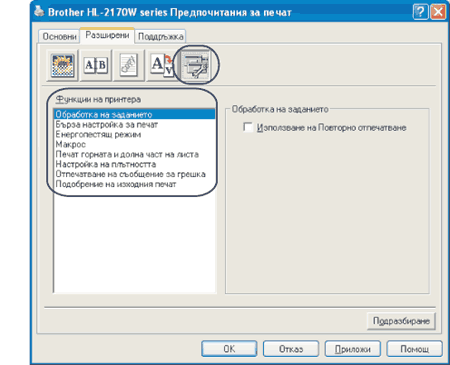Screen dimensions: 450x365
Task: Select the Duplex AB icon
Action: pos(96,65)
